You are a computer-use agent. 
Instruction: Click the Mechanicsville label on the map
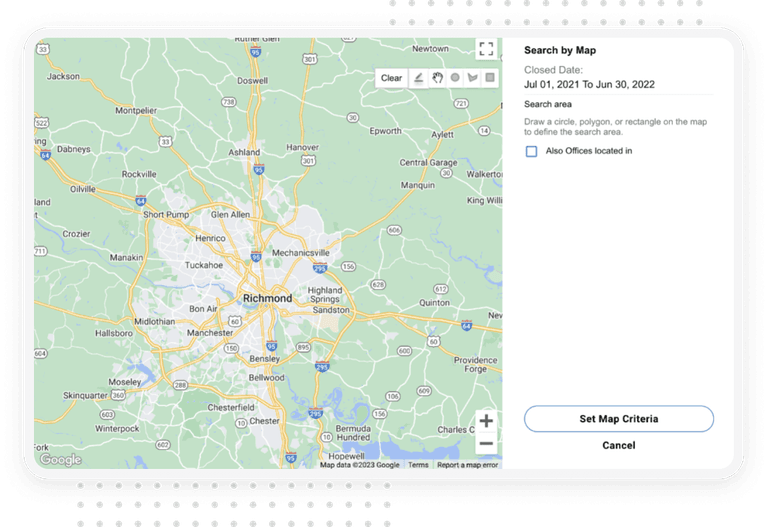(301, 253)
